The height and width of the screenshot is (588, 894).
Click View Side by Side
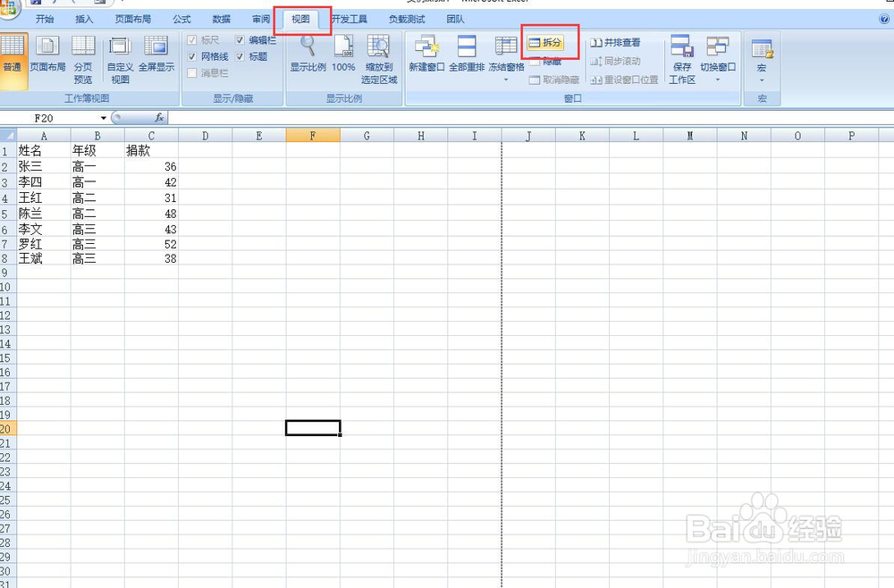[x=615, y=42]
